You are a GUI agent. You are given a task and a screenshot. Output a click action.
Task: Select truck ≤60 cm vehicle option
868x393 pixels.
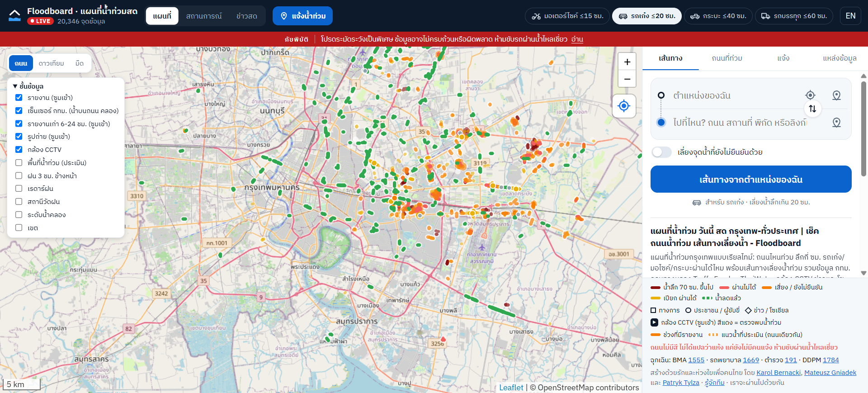click(794, 16)
